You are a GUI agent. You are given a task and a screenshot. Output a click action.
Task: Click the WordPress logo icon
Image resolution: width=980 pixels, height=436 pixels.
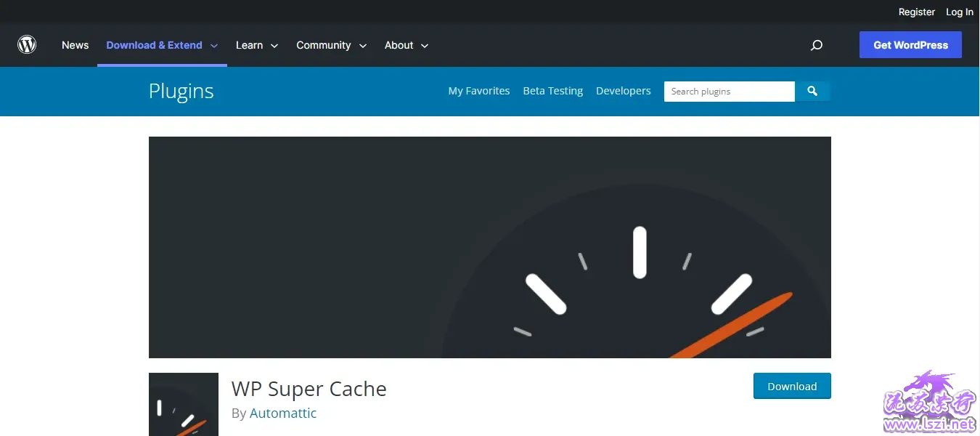coord(27,45)
